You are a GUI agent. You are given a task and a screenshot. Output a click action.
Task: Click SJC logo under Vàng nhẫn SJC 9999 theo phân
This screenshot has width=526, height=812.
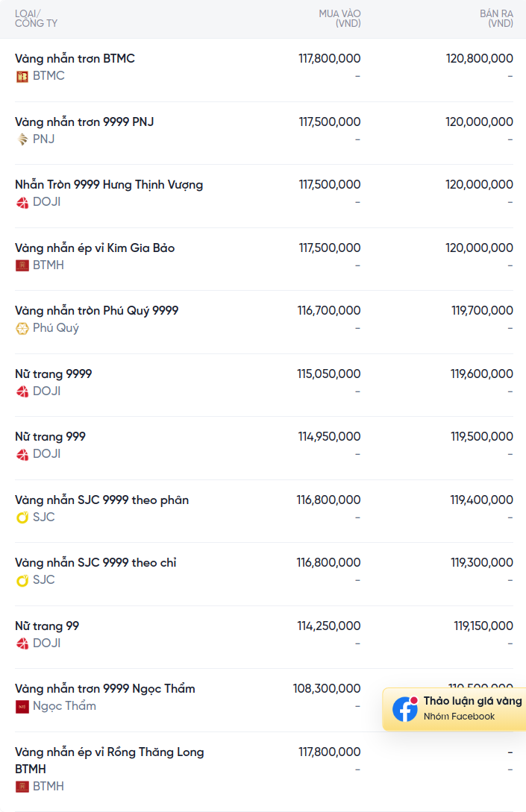click(22, 517)
